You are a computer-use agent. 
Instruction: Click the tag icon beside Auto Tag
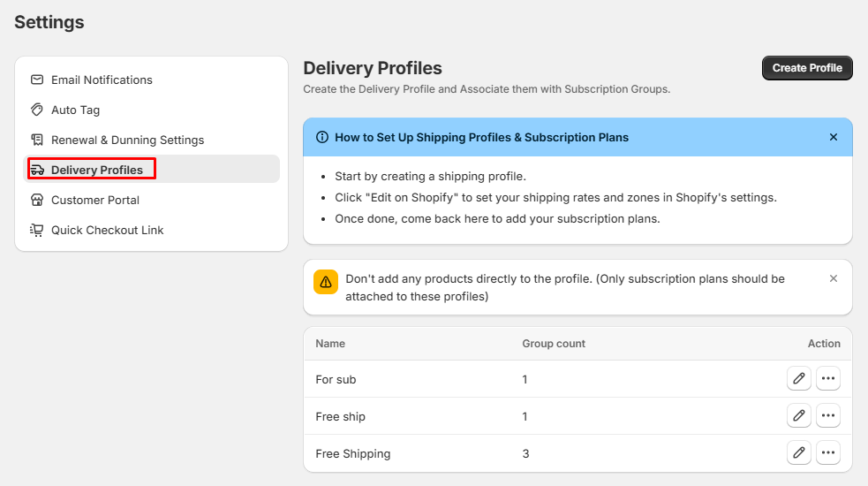(37, 110)
